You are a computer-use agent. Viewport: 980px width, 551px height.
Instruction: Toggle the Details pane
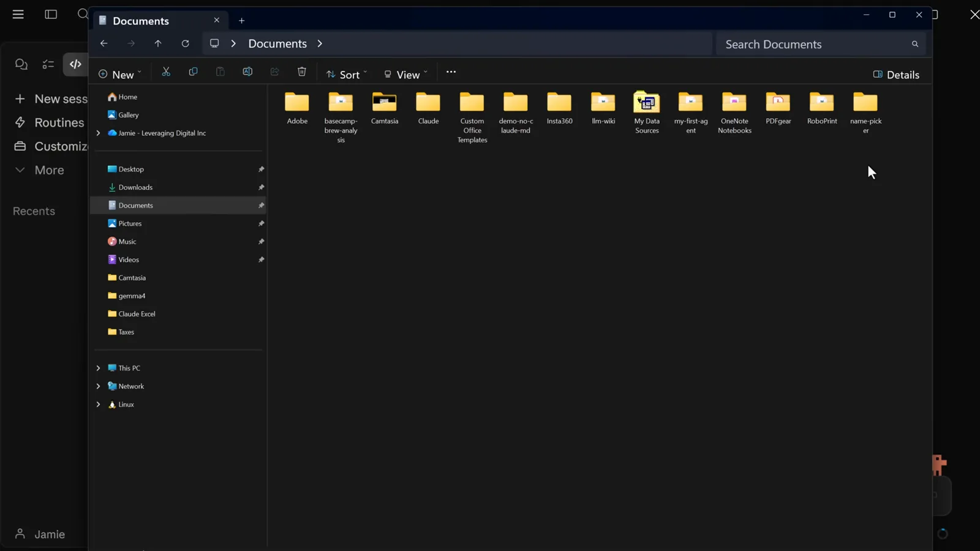point(896,75)
